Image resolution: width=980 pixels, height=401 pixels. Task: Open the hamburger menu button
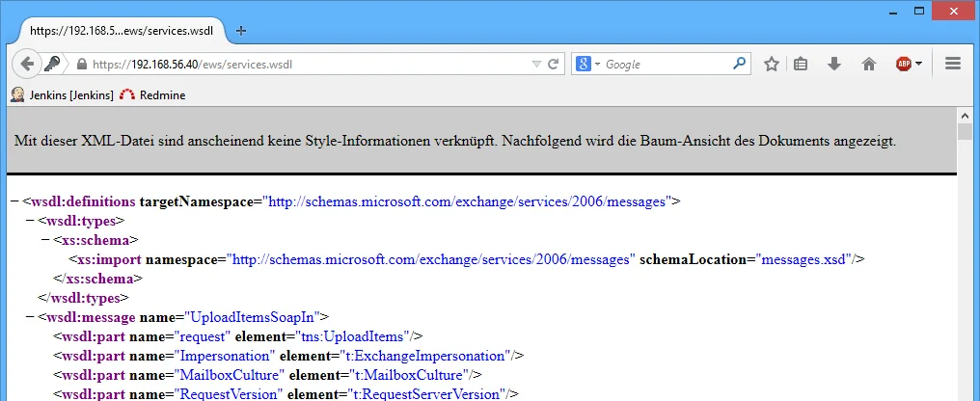point(952,64)
